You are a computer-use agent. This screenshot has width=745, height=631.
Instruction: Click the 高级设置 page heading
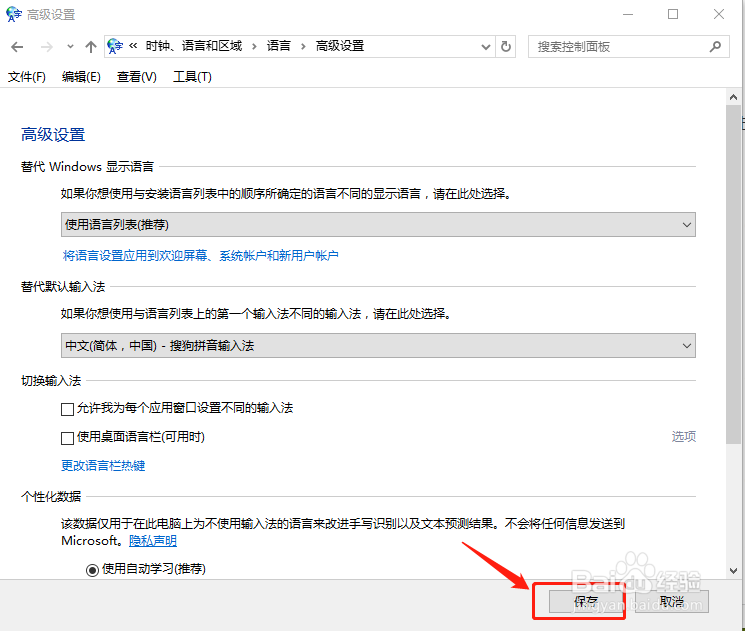point(53,135)
